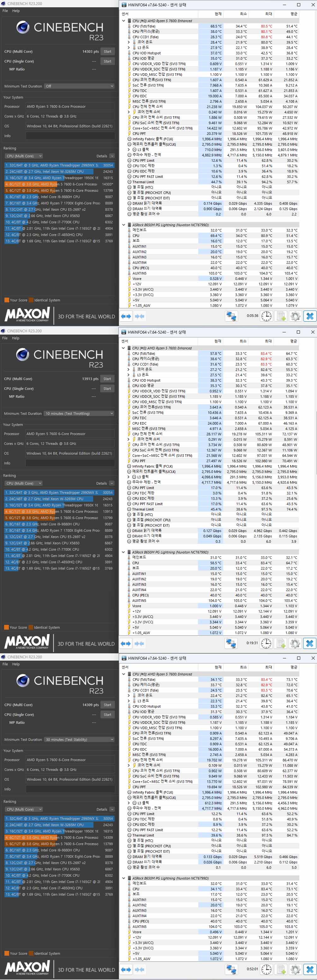Open Help menu in Cinebench scoring 14303 pts
This screenshot has width=317, height=980.
pyautogui.click(x=16, y=11)
